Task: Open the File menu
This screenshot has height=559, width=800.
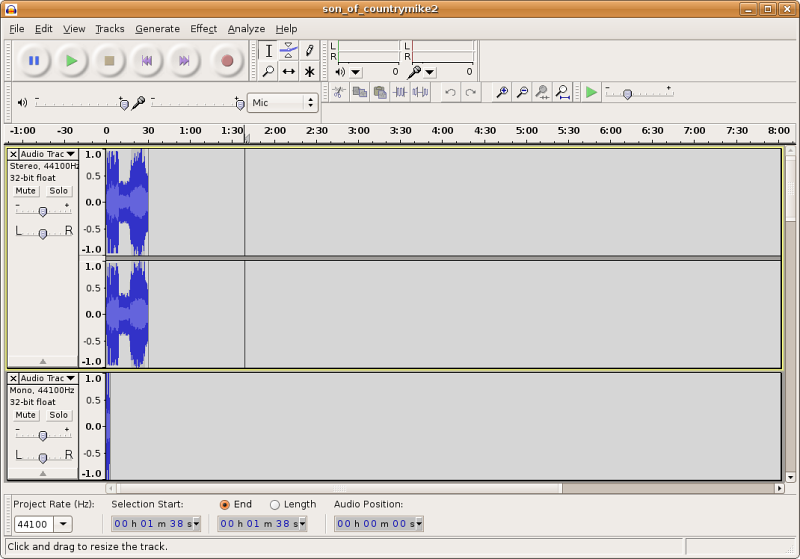Action: [x=17, y=29]
